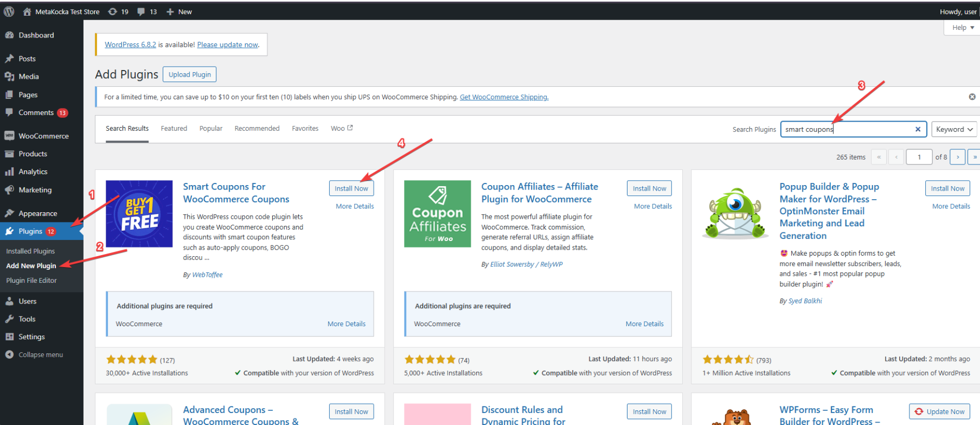Open Get WooCommerce Shipping link
980x425 pixels.
(504, 97)
